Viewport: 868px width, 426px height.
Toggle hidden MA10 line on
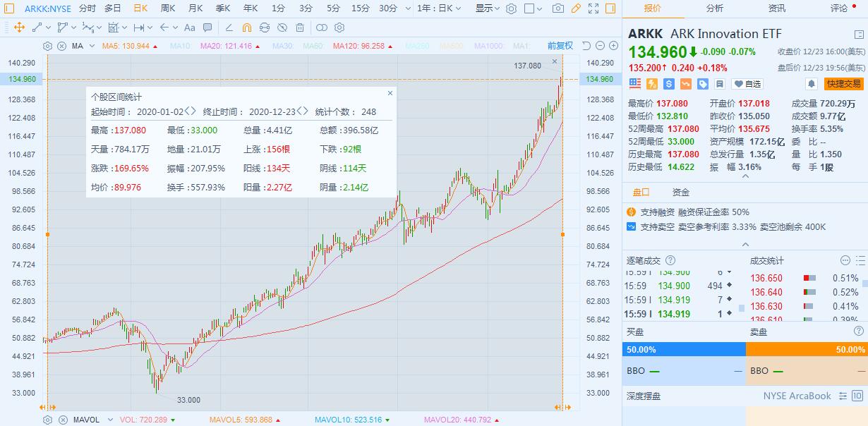pos(181,46)
